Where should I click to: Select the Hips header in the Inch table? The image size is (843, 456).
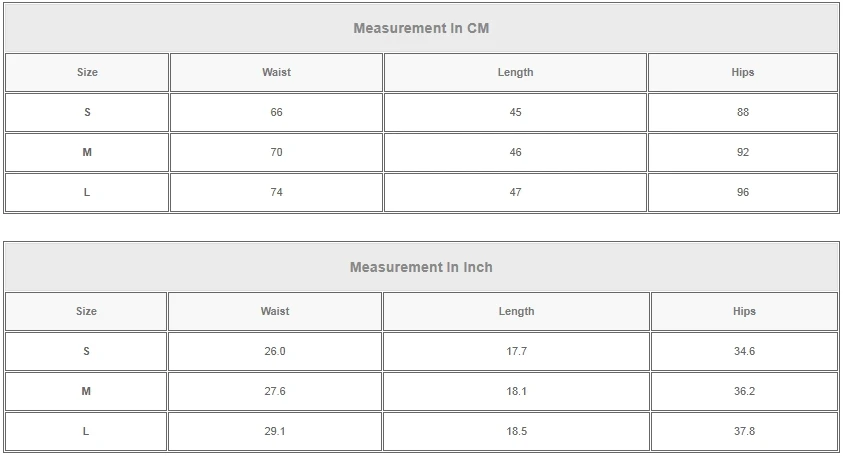click(744, 311)
